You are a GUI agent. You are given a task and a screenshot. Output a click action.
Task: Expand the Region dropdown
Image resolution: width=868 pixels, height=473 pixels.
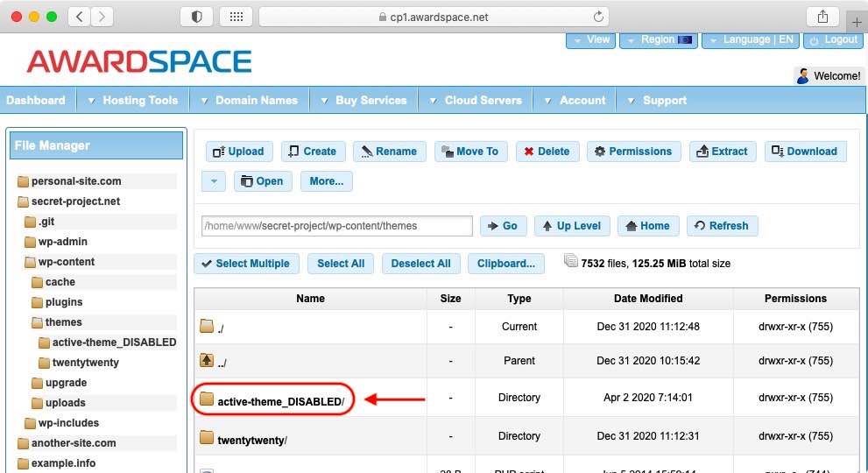[659, 40]
